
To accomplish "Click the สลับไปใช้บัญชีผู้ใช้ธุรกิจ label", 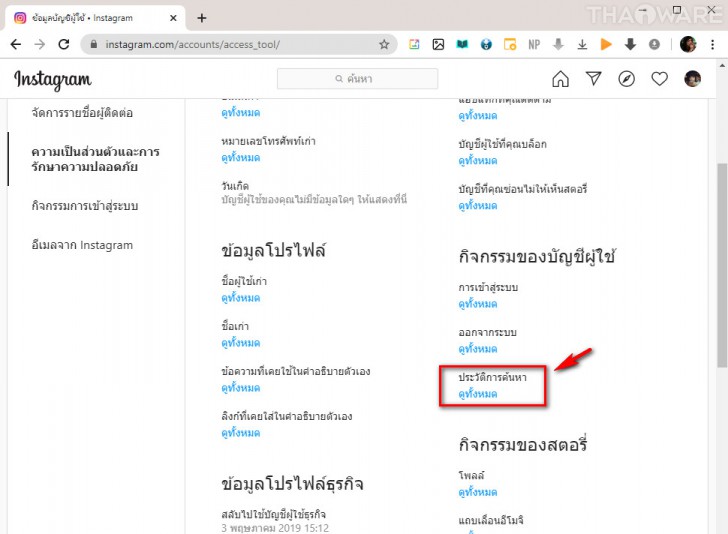I will click(273, 514).
